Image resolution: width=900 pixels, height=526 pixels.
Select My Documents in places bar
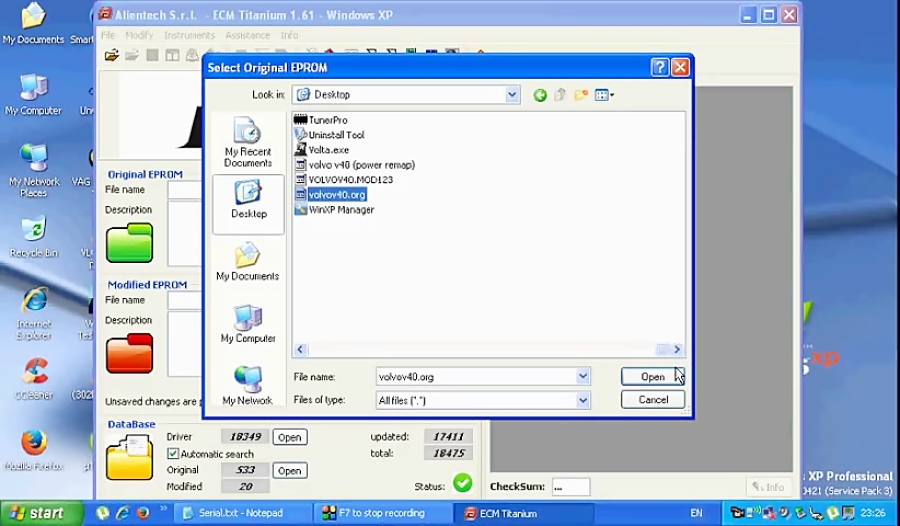[x=248, y=261]
